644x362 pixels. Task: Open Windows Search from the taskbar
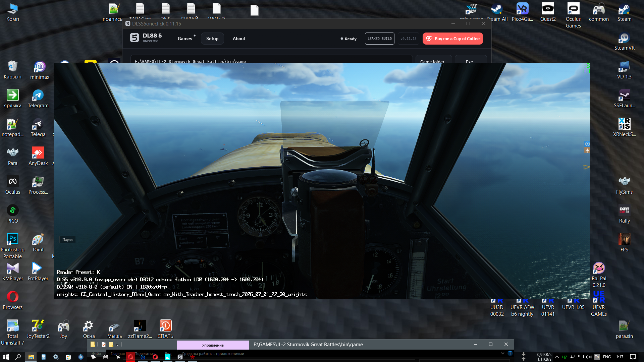point(18,357)
